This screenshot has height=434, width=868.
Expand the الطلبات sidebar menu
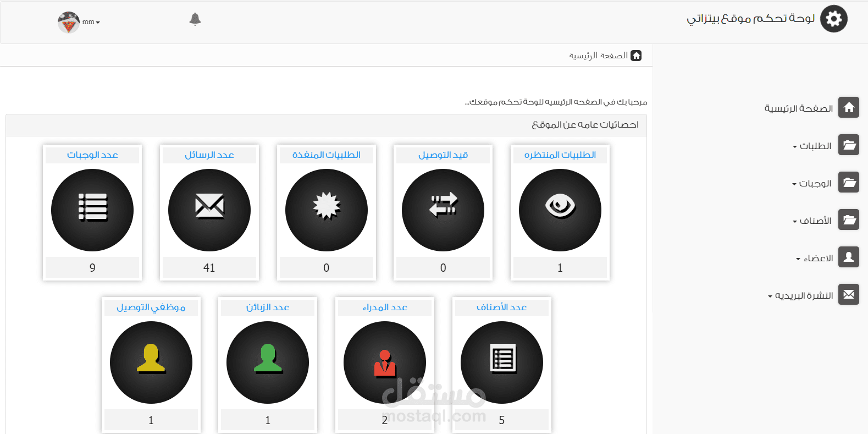click(x=812, y=146)
